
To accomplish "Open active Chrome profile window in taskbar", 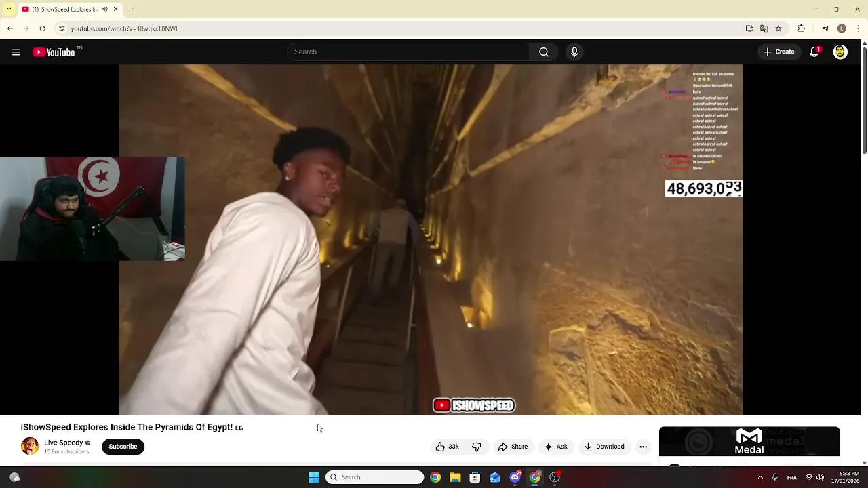I will click(535, 477).
